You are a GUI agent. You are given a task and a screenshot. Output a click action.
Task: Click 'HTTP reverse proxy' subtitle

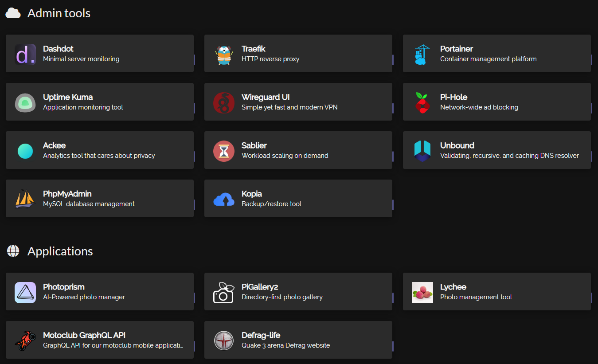[270, 59]
